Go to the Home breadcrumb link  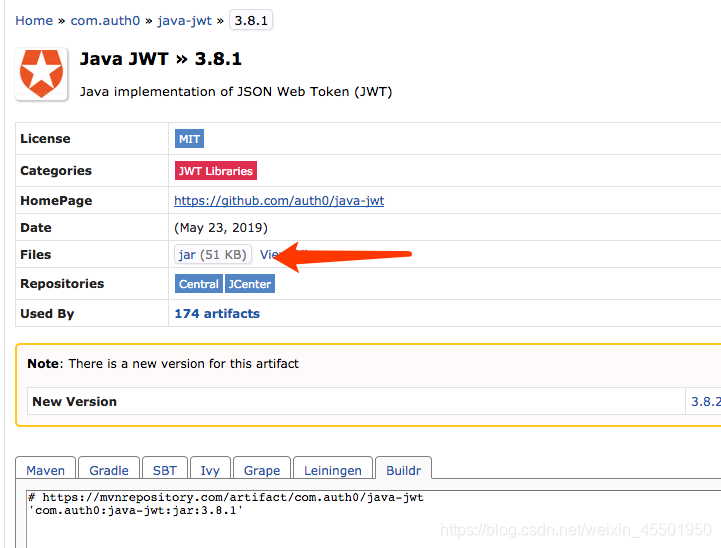coord(34,21)
